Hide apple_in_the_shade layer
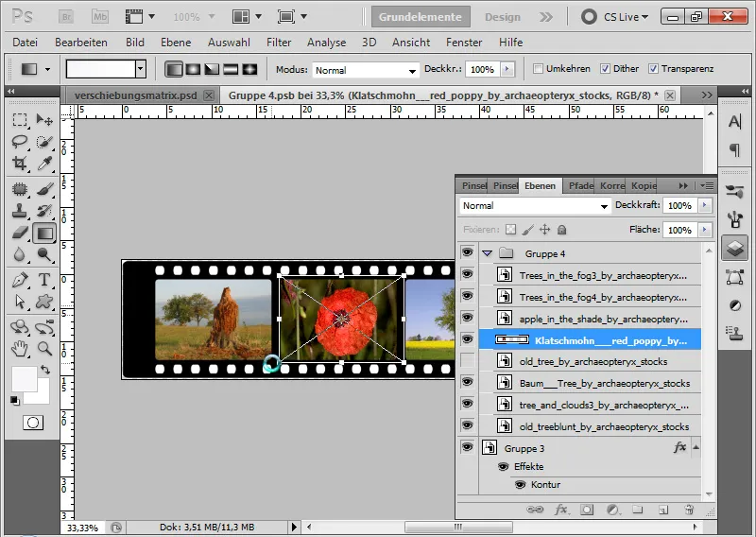Viewport: 756px width, 537px height. point(467,318)
